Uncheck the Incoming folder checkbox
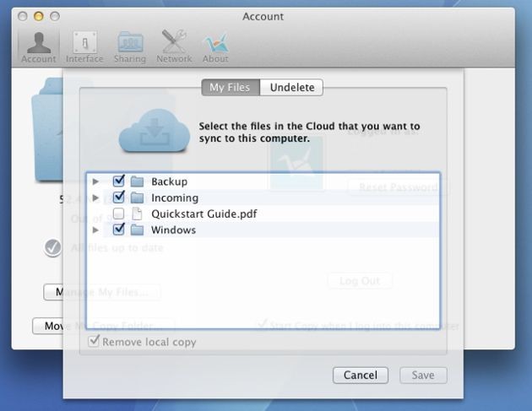Image resolution: width=532 pixels, height=411 pixels. [118, 197]
